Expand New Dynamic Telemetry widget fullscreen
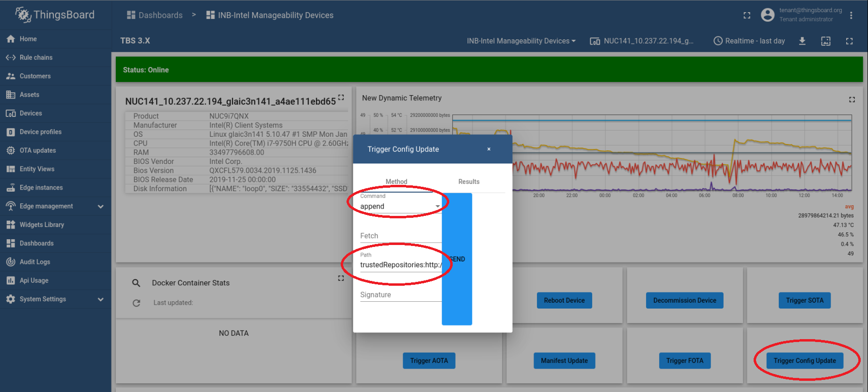The width and height of the screenshot is (868, 392). pyautogui.click(x=852, y=99)
